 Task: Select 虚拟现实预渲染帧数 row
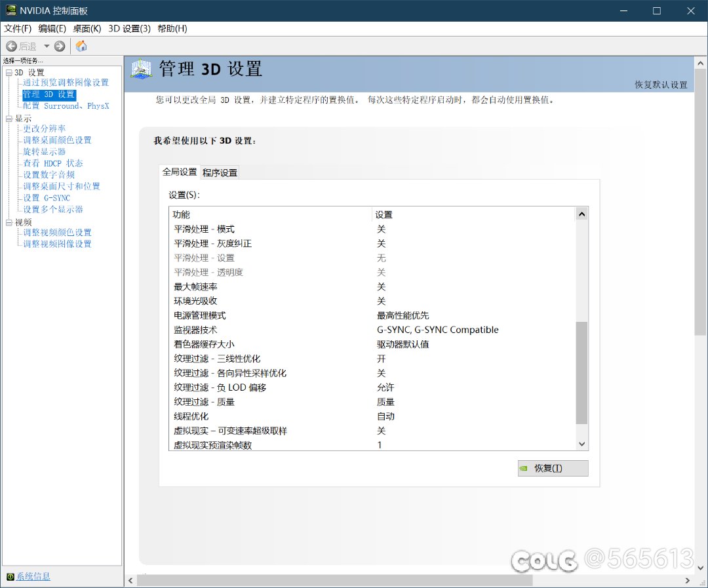point(372,445)
